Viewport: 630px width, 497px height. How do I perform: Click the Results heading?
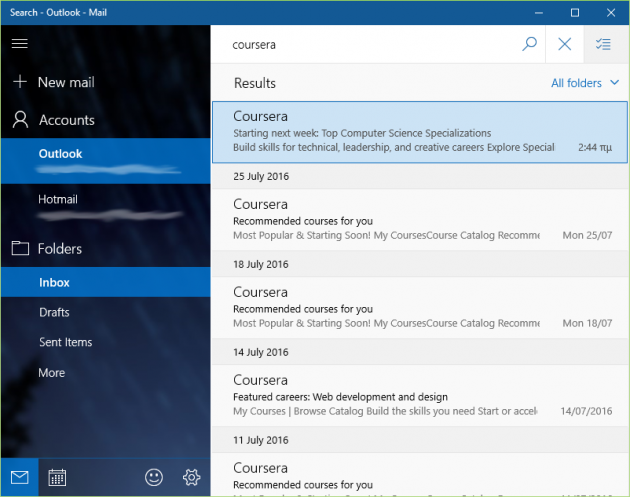tap(255, 83)
